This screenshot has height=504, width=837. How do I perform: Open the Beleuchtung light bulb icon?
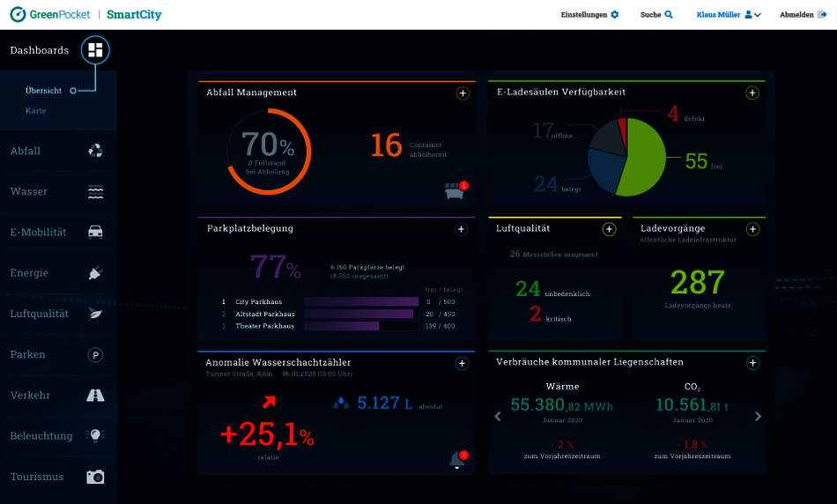click(x=95, y=436)
